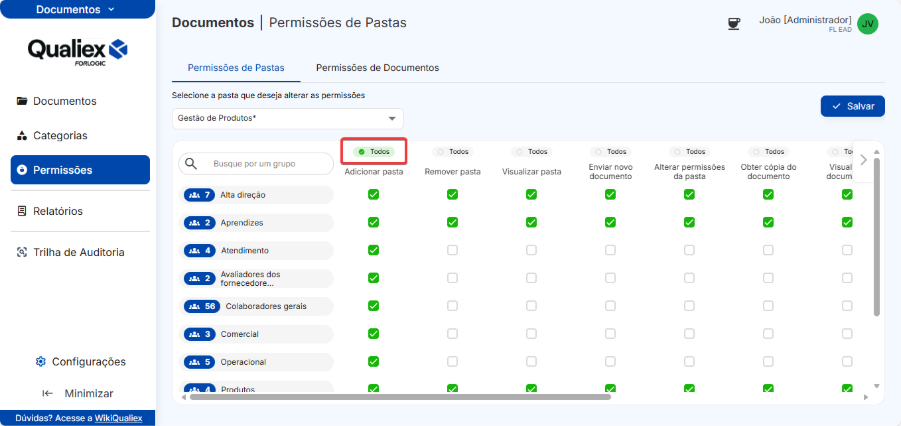Switch to Permissões de Documentos tab
The width and height of the screenshot is (901, 426).
[x=377, y=68]
